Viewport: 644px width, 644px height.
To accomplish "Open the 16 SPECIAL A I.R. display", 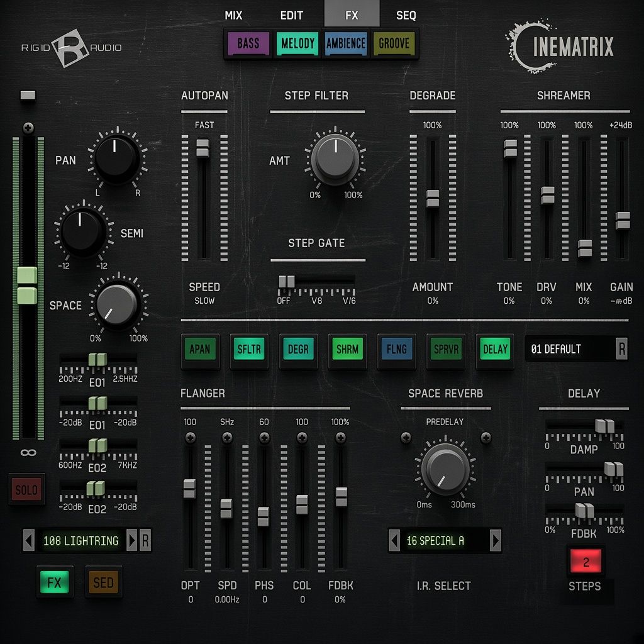I will pyautogui.click(x=445, y=540).
